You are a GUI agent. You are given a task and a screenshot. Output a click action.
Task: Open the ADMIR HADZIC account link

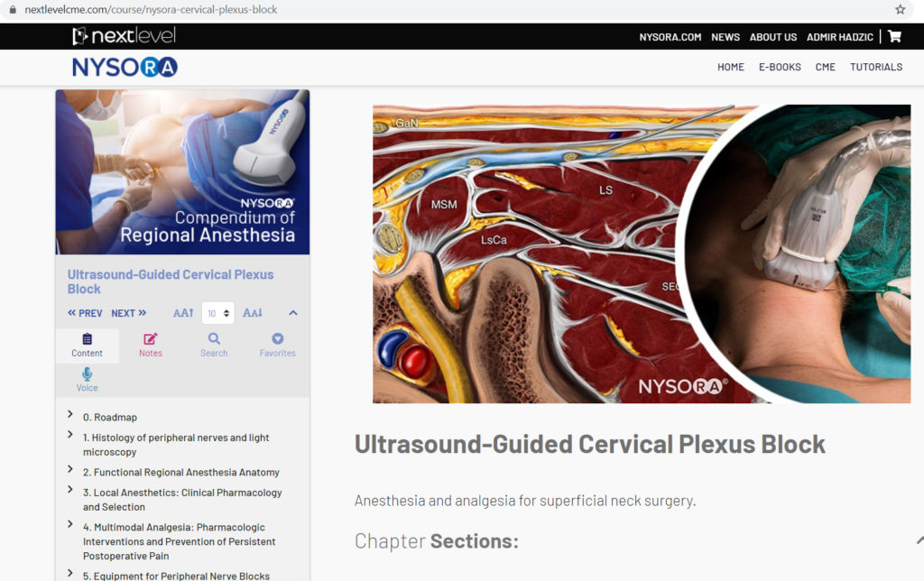840,37
